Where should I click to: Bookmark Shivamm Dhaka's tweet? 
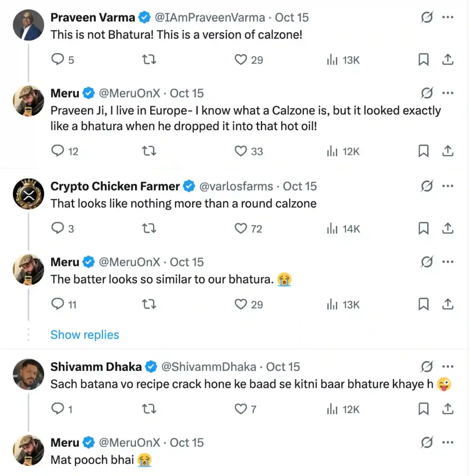pyautogui.click(x=424, y=409)
